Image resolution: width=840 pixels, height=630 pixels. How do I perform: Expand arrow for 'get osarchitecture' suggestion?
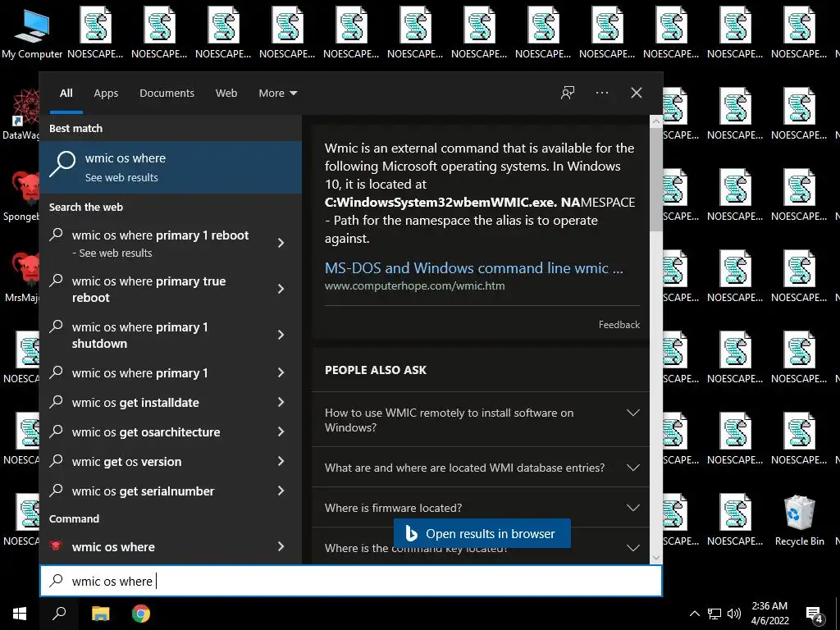point(281,431)
